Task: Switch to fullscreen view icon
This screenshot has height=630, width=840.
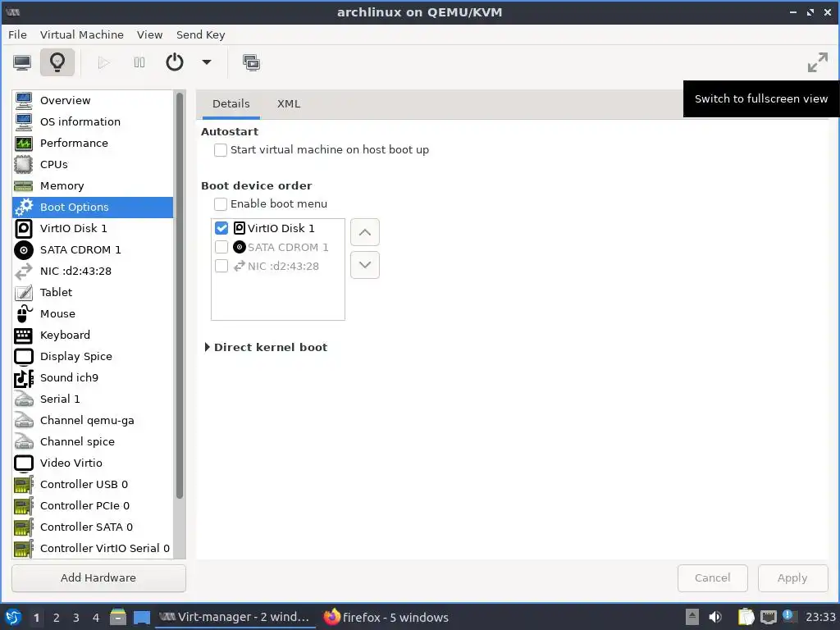Action: [x=818, y=62]
